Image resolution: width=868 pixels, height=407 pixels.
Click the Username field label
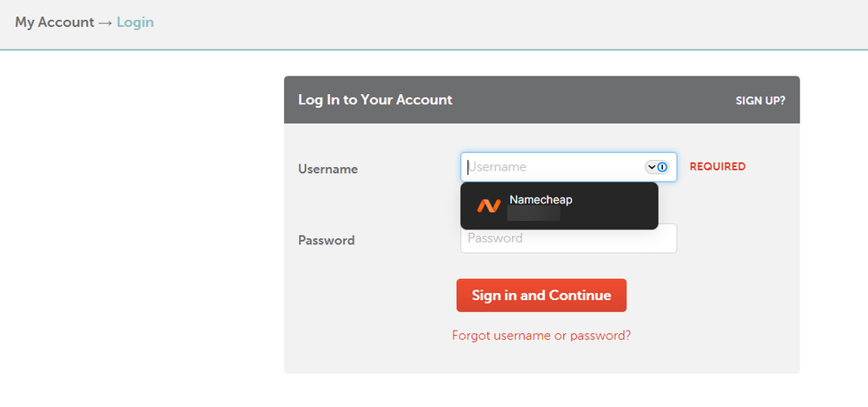328,170
